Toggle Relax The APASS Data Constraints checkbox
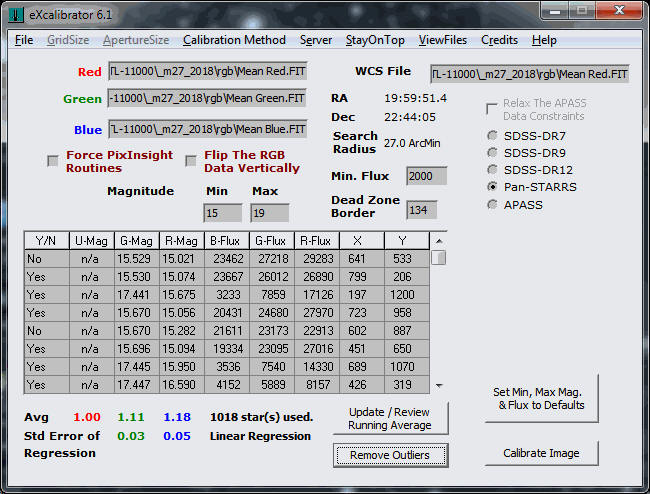 point(492,109)
